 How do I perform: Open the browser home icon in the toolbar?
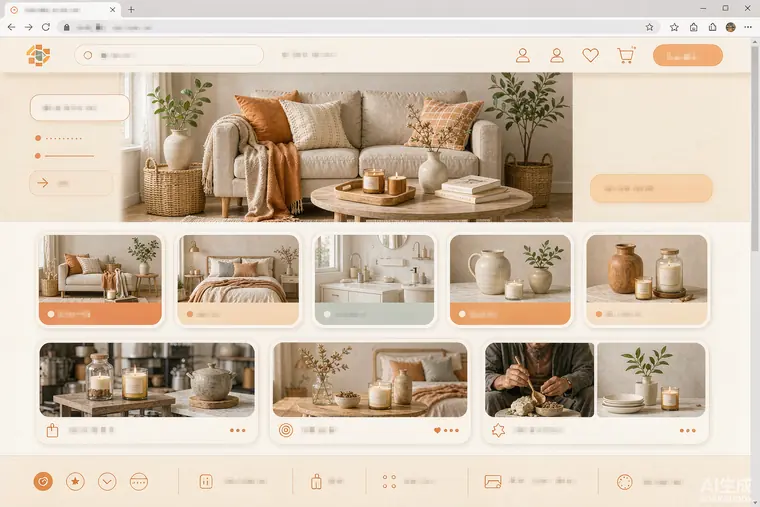tap(694, 27)
